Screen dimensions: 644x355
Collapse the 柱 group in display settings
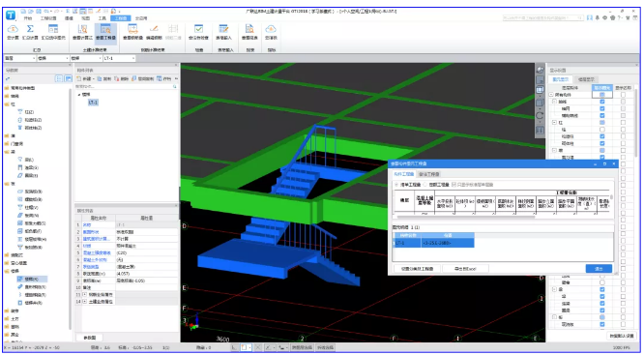[554, 123]
